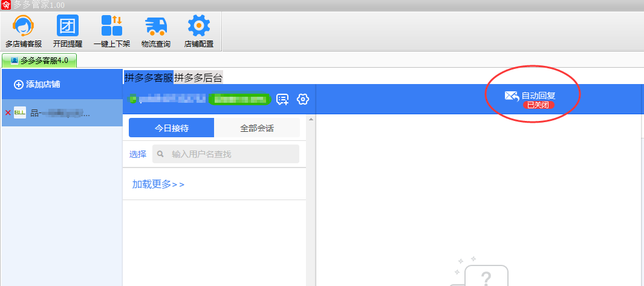Viewport: 644px width, 286px height.
Task: Open the 物流查询 logistics query tool
Action: (155, 31)
